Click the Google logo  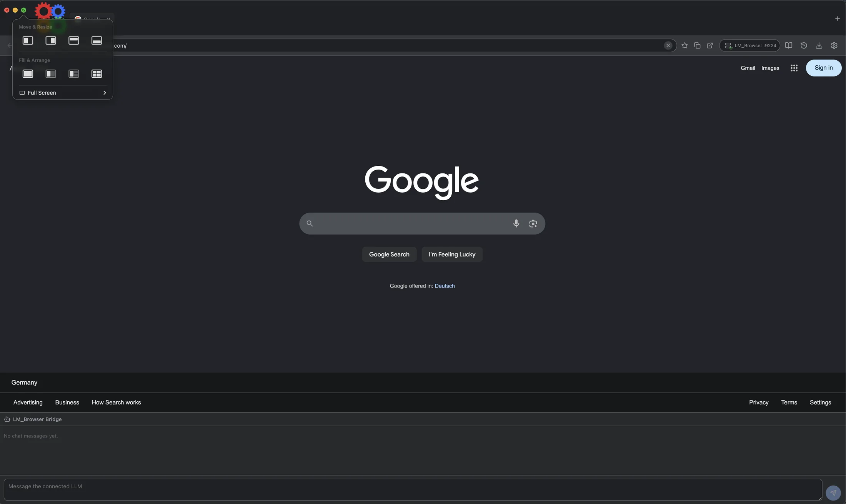tap(422, 183)
